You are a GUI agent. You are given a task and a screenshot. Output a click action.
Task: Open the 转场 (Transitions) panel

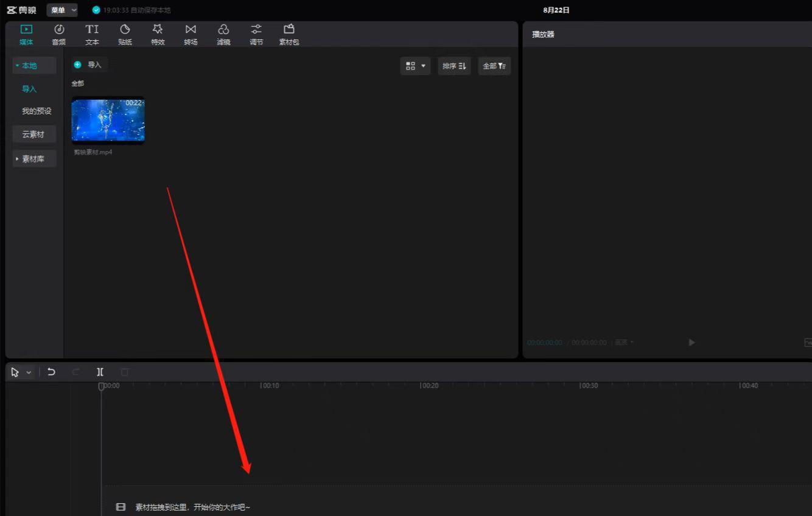(x=191, y=34)
